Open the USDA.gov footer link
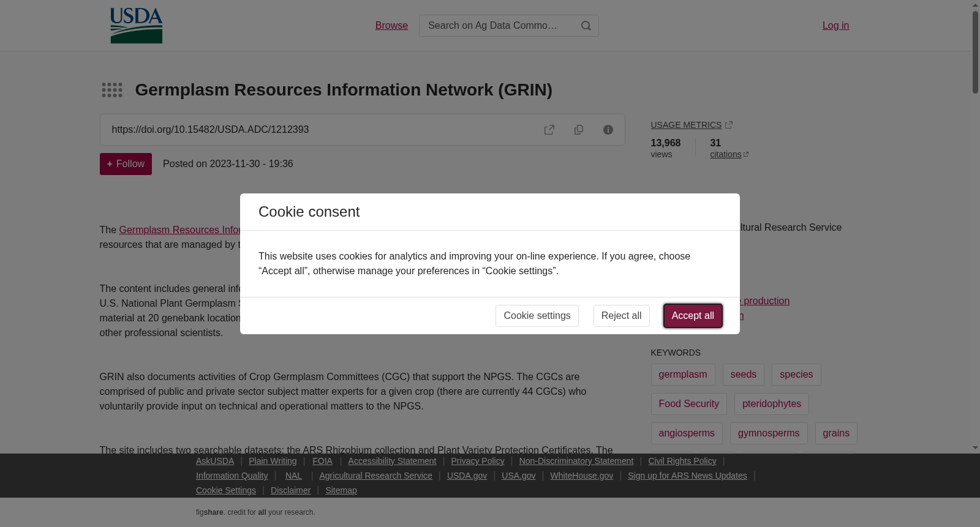Image resolution: width=980 pixels, height=527 pixels. coord(467,476)
